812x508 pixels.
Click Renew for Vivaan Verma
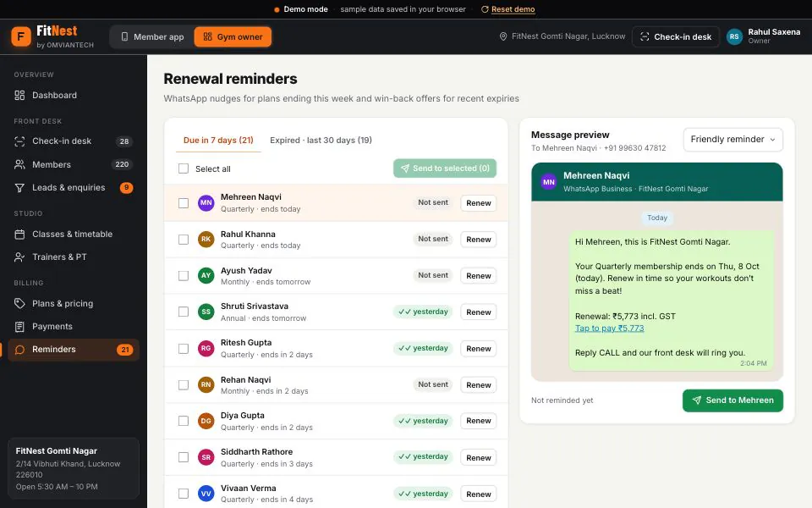pos(479,494)
